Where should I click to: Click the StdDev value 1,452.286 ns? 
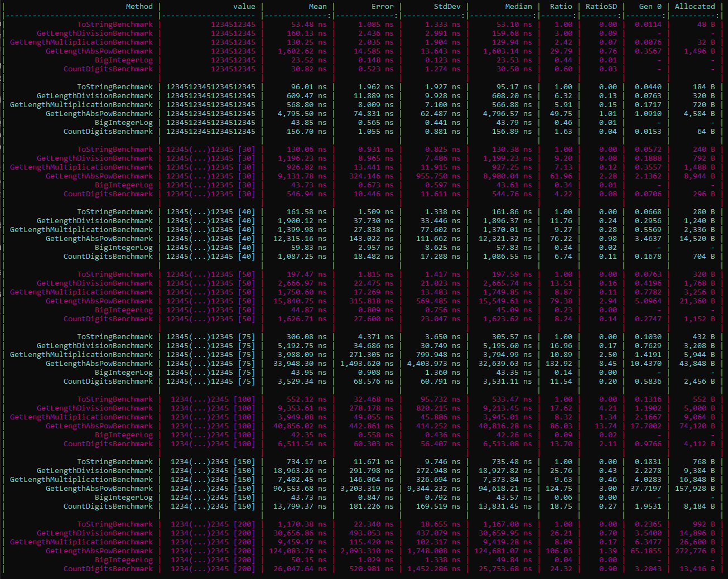tap(434, 569)
